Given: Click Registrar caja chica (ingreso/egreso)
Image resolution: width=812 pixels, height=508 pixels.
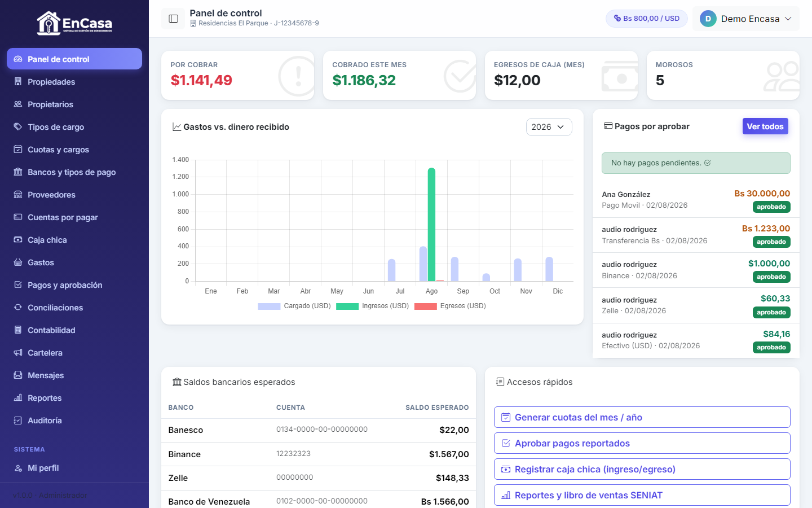Looking at the screenshot, I should (642, 469).
